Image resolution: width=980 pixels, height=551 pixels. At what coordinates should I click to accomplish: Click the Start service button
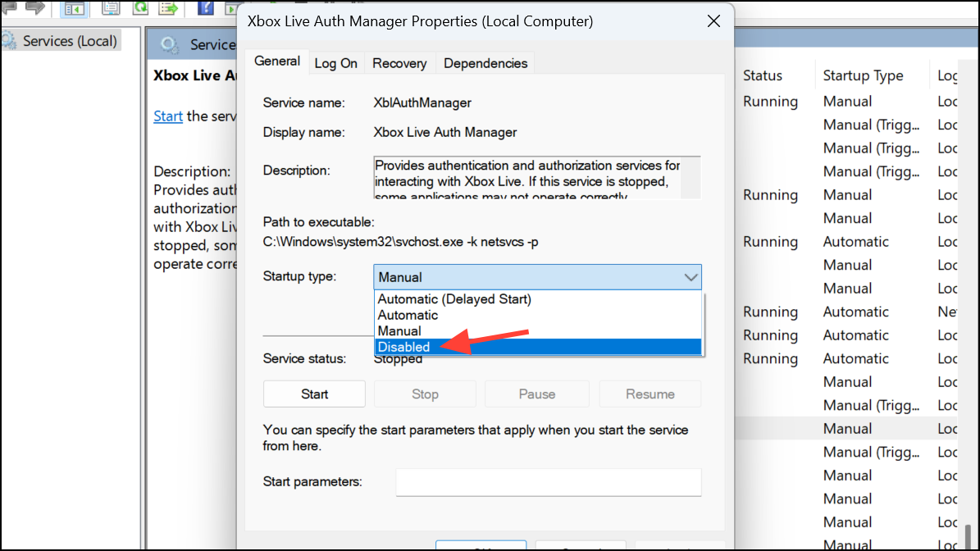(314, 394)
